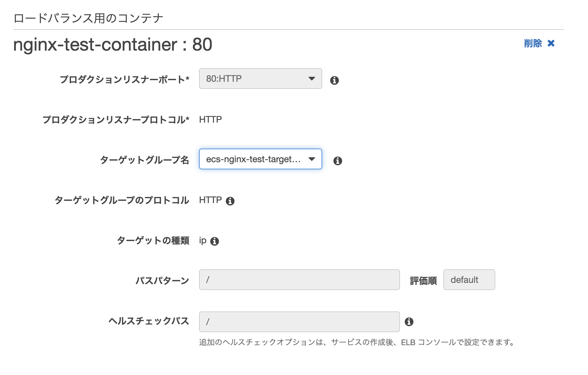Open the 80:HTTP production listener port dropdown
This screenshot has width=588, height=375.
click(261, 79)
